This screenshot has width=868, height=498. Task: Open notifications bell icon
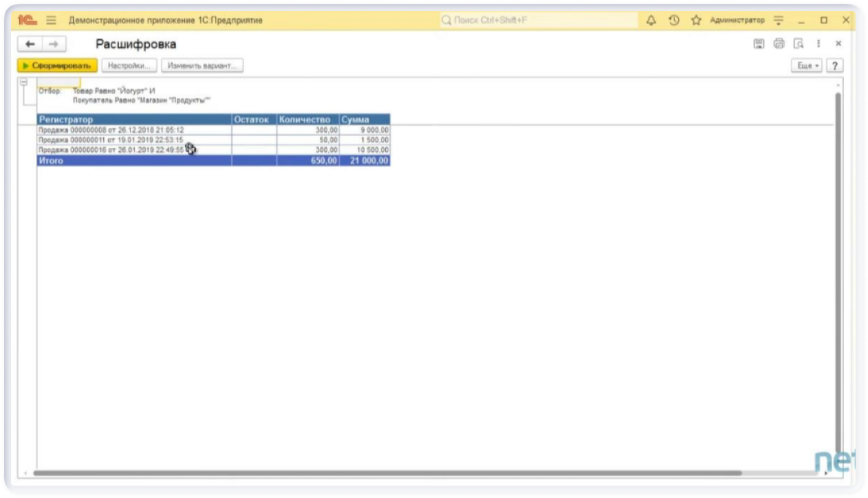[651, 21]
